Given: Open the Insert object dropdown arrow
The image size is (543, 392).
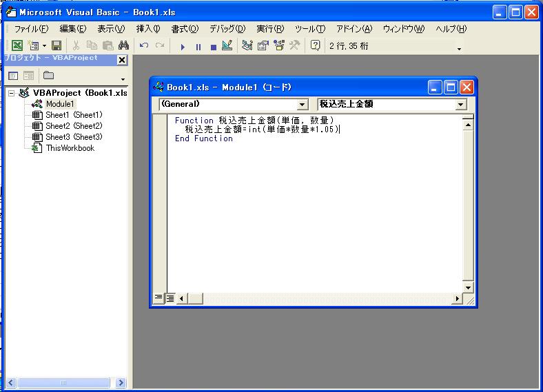Looking at the screenshot, I should (44, 45).
